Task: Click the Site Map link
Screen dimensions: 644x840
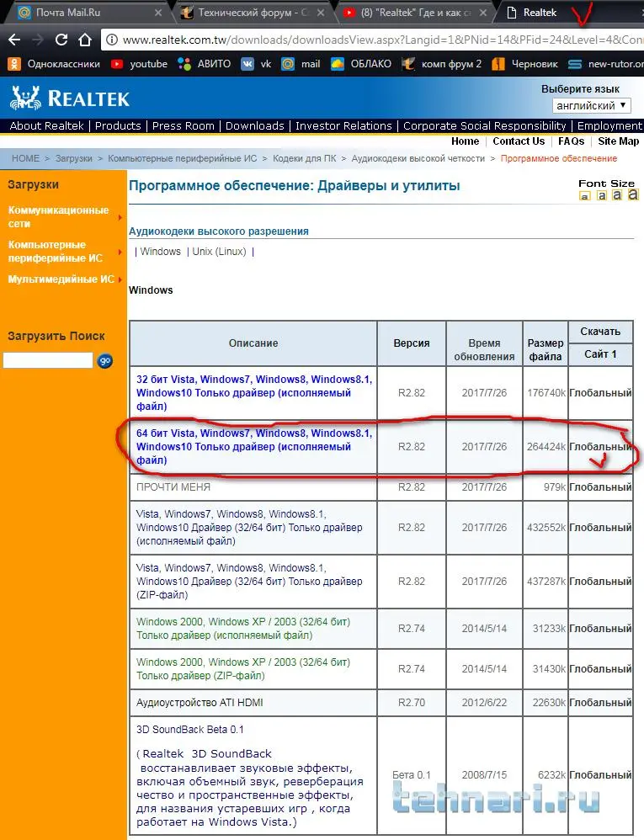Action: click(x=618, y=141)
